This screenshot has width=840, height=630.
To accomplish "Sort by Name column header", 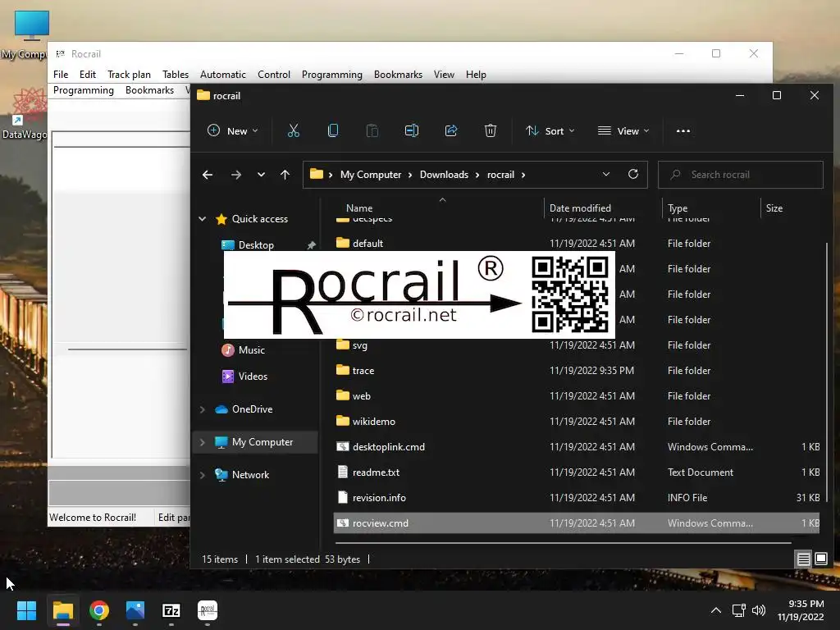I will (359, 208).
